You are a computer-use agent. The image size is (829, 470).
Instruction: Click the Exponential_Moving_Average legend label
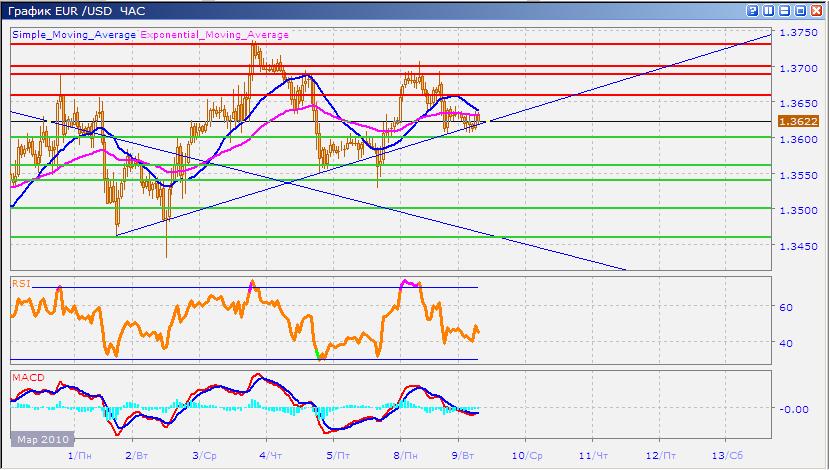(x=214, y=35)
